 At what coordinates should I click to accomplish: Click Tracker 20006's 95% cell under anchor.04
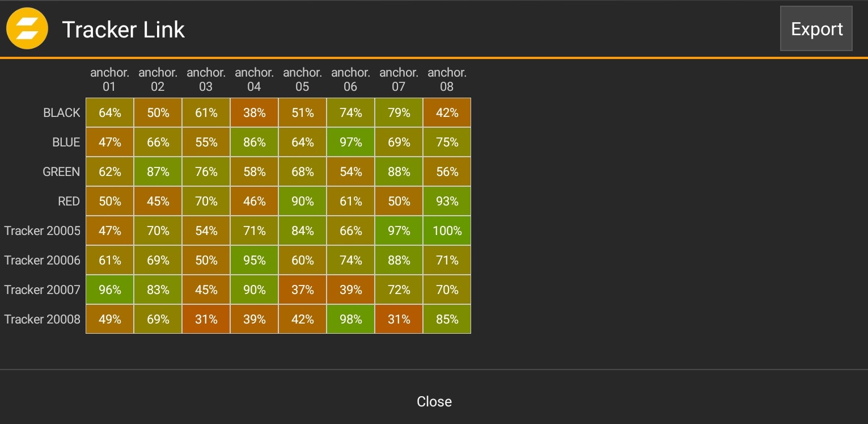coord(254,261)
